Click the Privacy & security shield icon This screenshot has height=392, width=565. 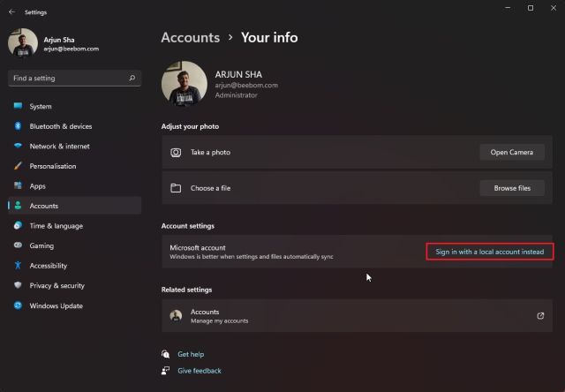click(18, 285)
